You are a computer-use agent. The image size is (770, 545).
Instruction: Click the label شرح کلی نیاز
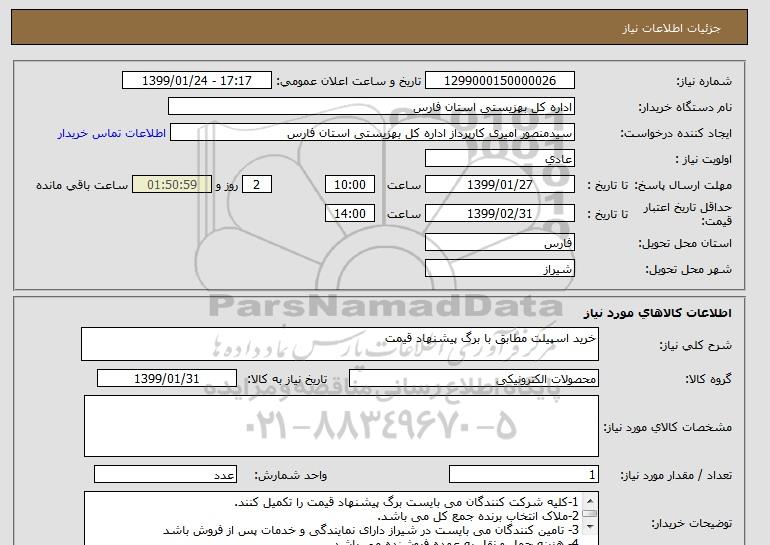[x=695, y=345]
